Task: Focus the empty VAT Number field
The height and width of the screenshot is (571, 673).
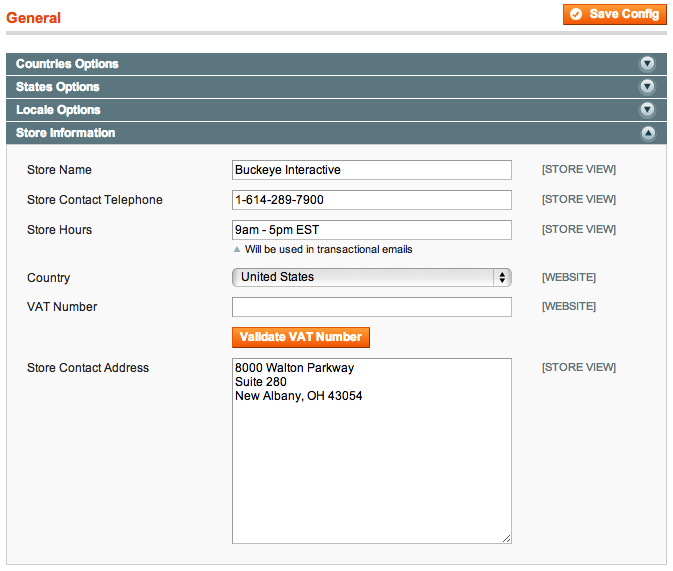Action: 372,307
